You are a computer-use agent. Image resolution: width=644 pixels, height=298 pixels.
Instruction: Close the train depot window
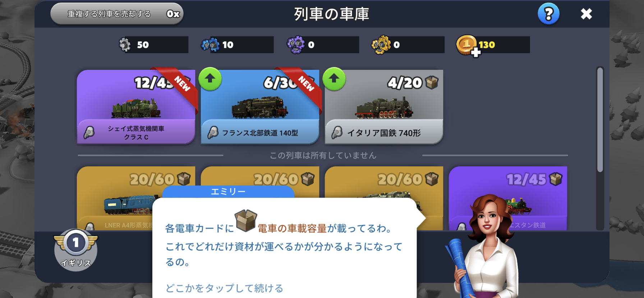click(x=586, y=14)
